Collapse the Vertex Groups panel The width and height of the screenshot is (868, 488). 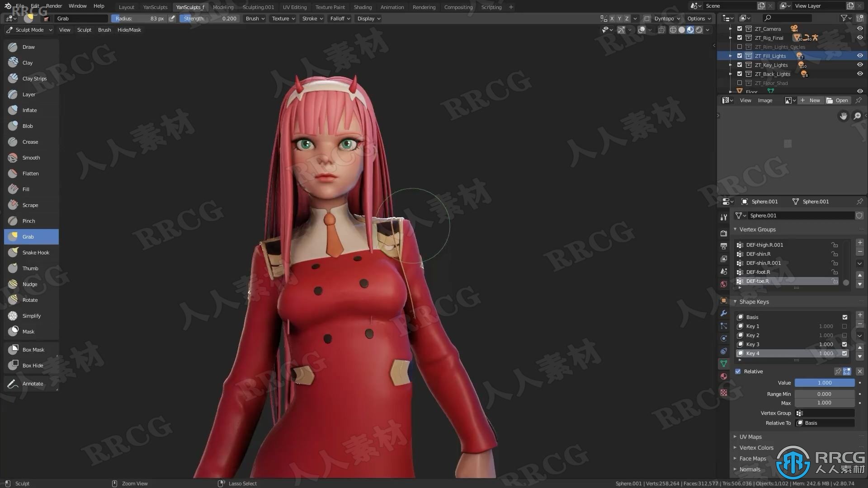(757, 230)
